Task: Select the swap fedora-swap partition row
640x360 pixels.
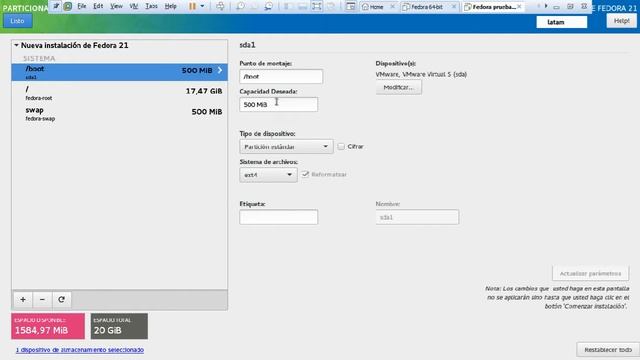Action: 120,114
